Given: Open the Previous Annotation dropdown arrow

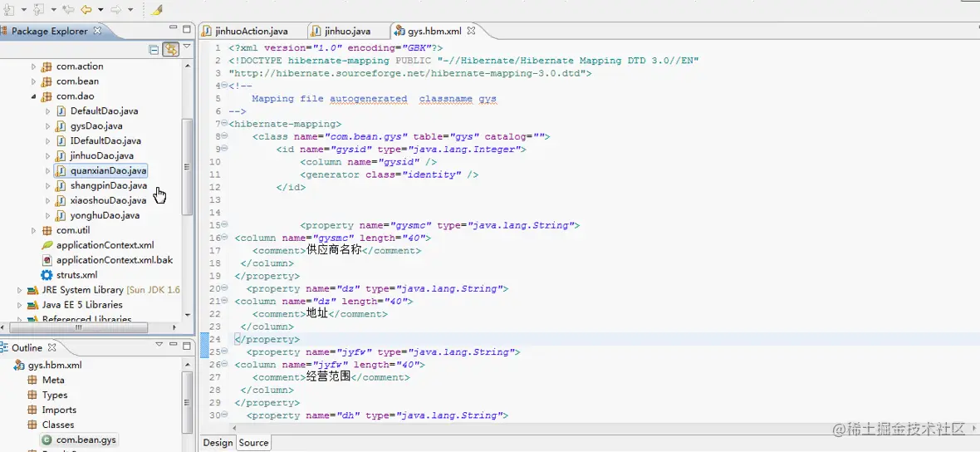Looking at the screenshot, I should point(54,10).
